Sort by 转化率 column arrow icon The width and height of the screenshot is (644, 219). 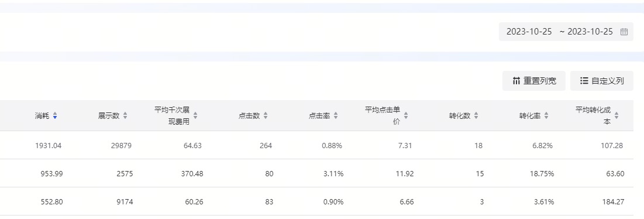click(x=546, y=116)
